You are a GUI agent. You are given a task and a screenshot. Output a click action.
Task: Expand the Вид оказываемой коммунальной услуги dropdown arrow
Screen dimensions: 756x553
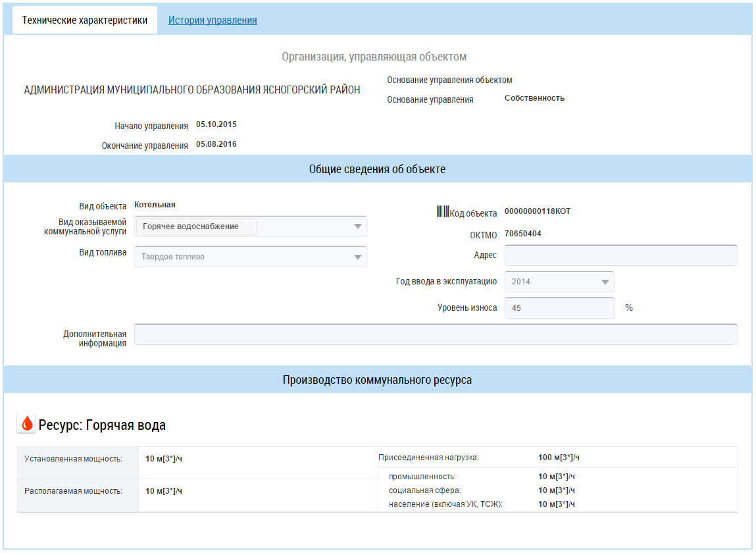[357, 226]
